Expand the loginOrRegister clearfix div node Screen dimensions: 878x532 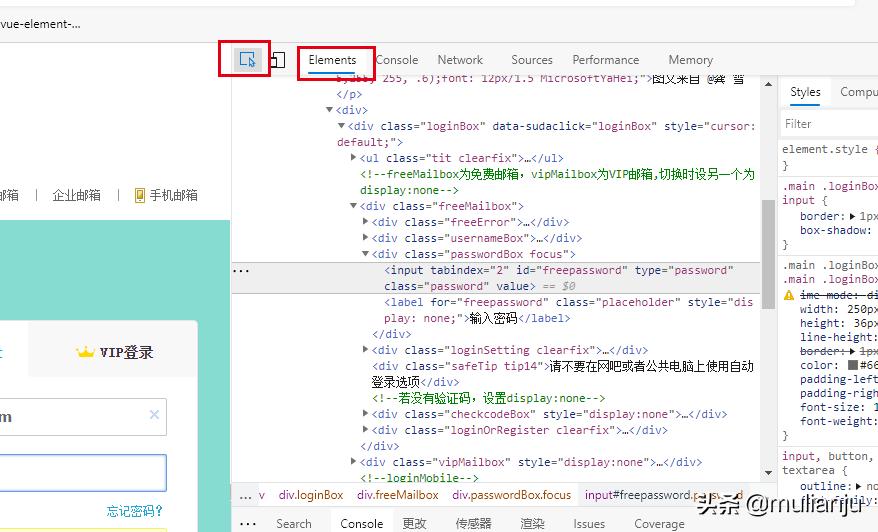(365, 430)
